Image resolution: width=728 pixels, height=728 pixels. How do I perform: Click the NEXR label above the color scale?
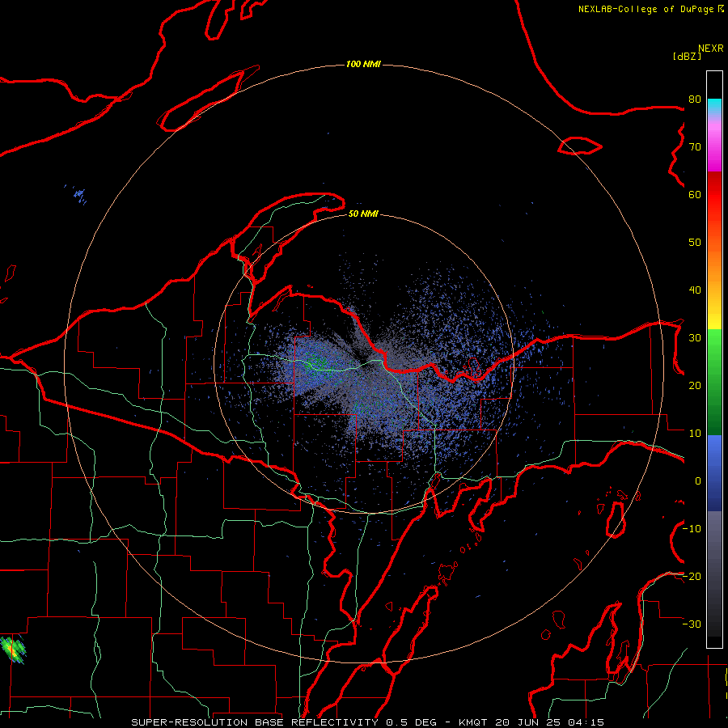(x=710, y=49)
